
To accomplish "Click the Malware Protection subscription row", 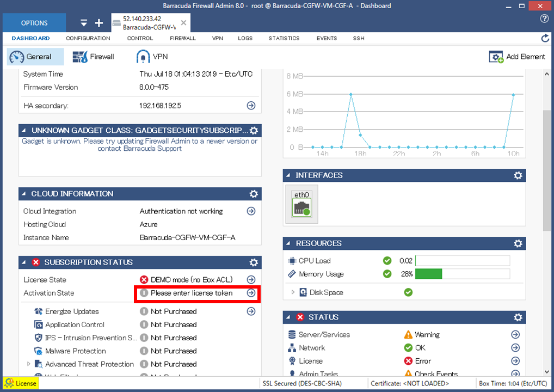I will coord(140,351).
